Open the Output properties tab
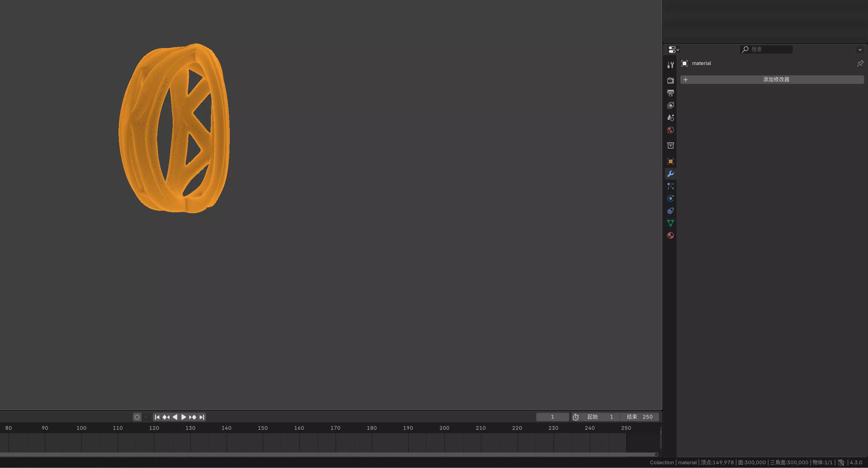868x468 pixels. 671,93
